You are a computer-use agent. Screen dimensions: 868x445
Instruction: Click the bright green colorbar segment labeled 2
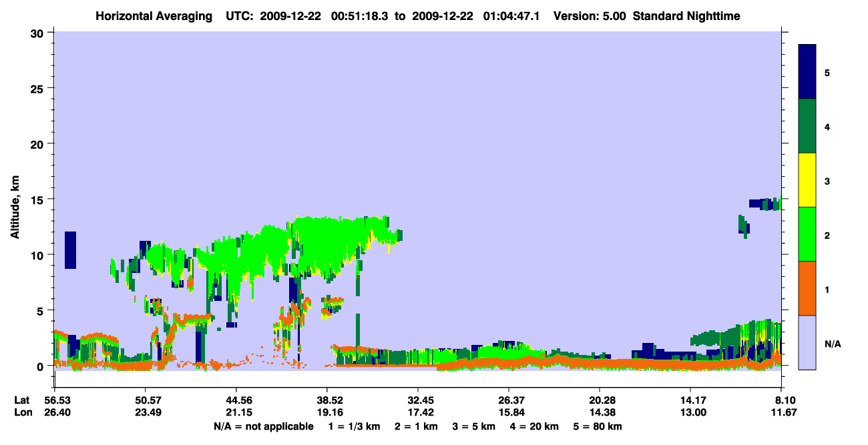807,234
